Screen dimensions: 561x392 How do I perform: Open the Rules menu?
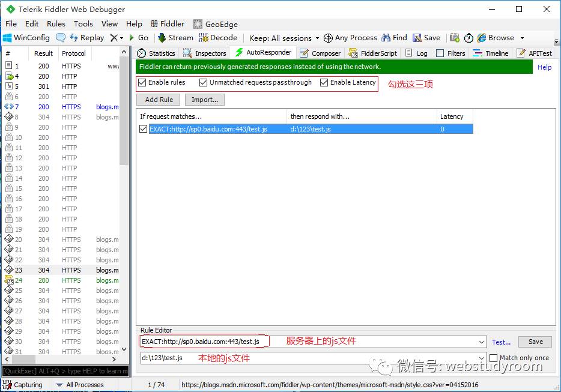pyautogui.click(x=56, y=23)
